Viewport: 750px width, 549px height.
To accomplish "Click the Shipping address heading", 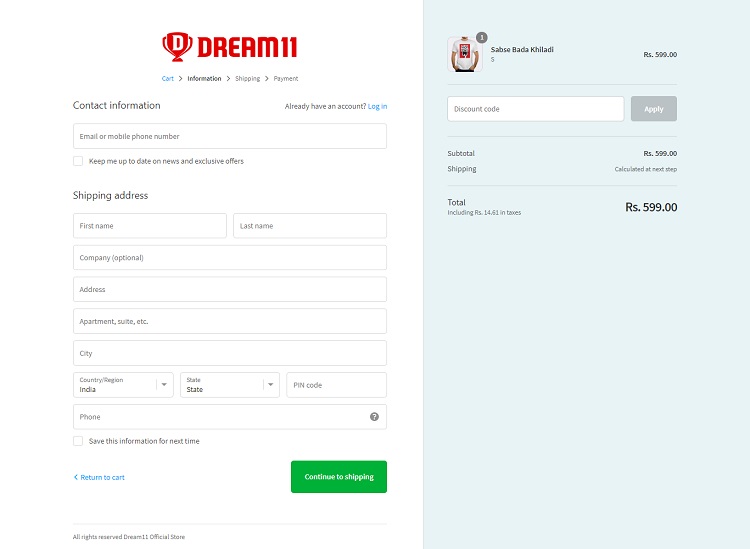I will 110,195.
